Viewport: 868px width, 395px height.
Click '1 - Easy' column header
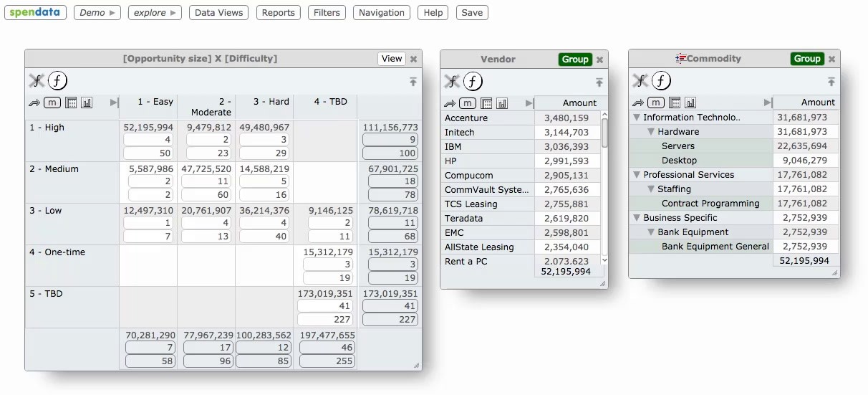pyautogui.click(x=155, y=102)
